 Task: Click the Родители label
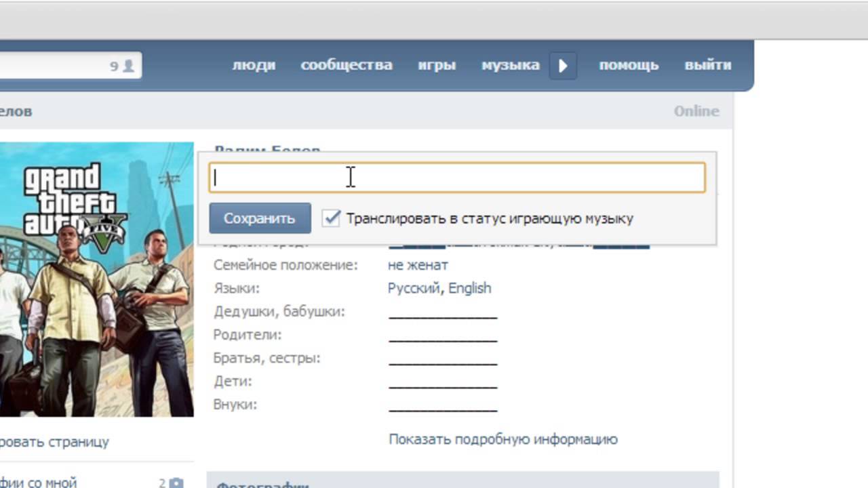coord(248,335)
